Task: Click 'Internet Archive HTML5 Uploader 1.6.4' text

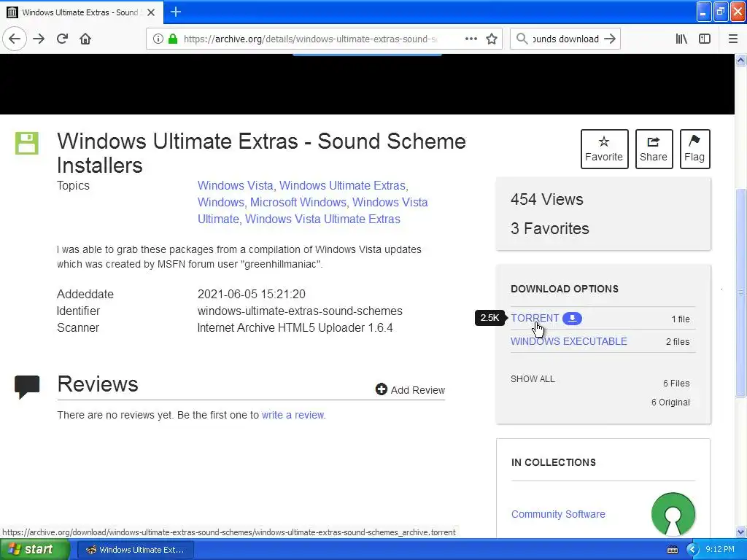Action: coord(295,328)
